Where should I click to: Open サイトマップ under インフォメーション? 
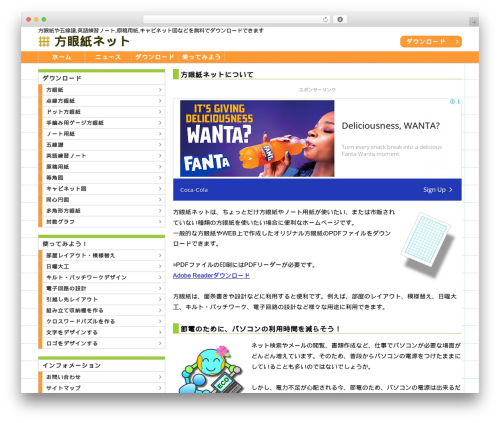(102, 388)
